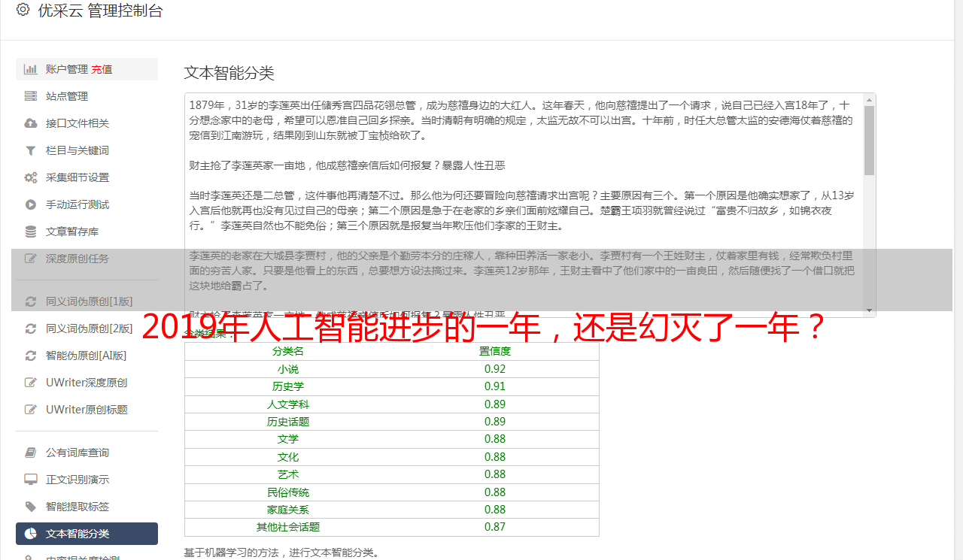Click the server icon for 站点管理
Screen dimensions: 963x560
click(x=31, y=96)
